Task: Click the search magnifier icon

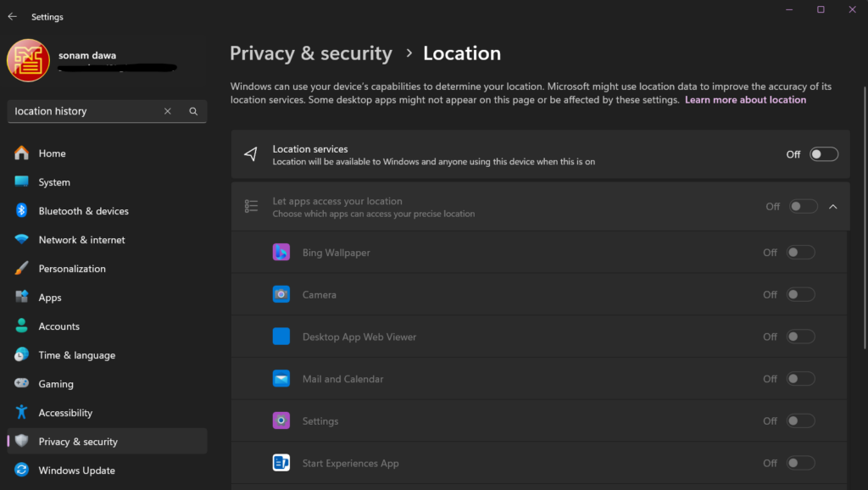Action: point(193,111)
